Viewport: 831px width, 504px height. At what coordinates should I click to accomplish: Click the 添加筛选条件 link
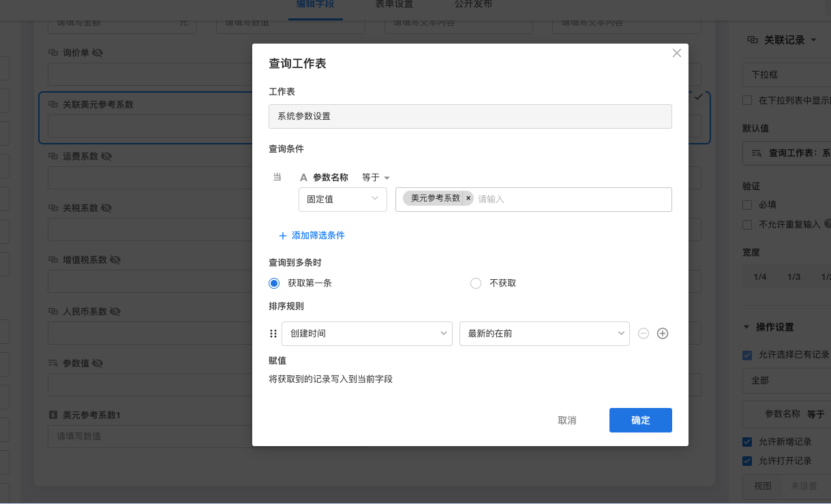(312, 236)
